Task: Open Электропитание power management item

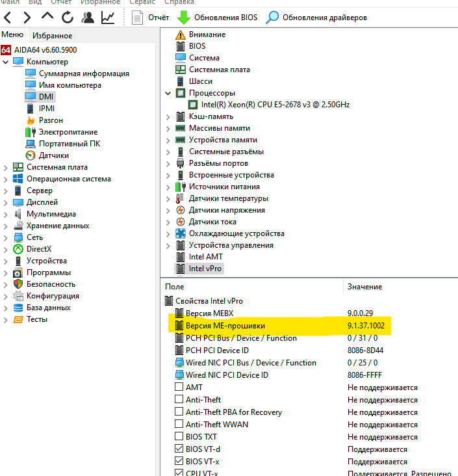Action: pos(62,132)
